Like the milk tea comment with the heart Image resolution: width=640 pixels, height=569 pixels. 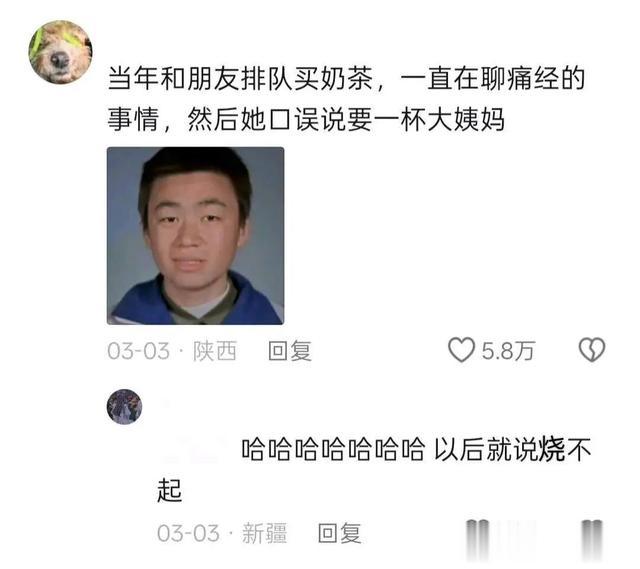coord(461,350)
